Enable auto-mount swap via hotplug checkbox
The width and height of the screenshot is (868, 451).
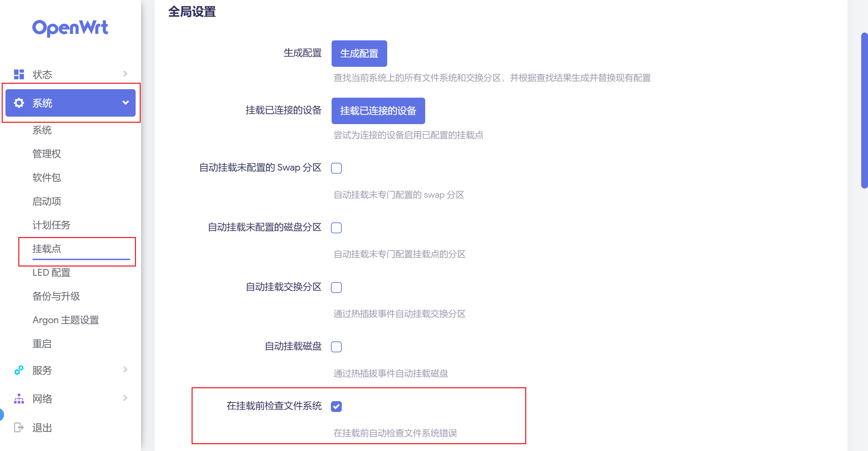coord(336,288)
